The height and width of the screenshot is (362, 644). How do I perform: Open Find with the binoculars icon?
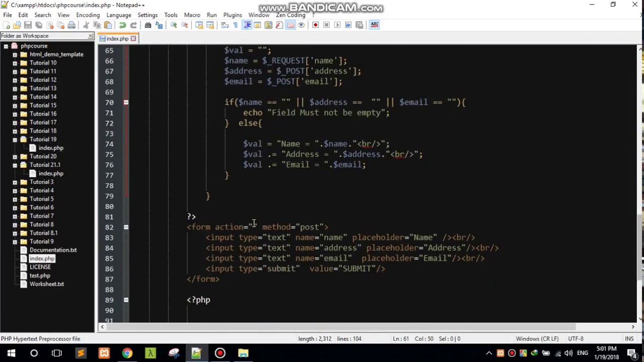[x=148, y=25]
